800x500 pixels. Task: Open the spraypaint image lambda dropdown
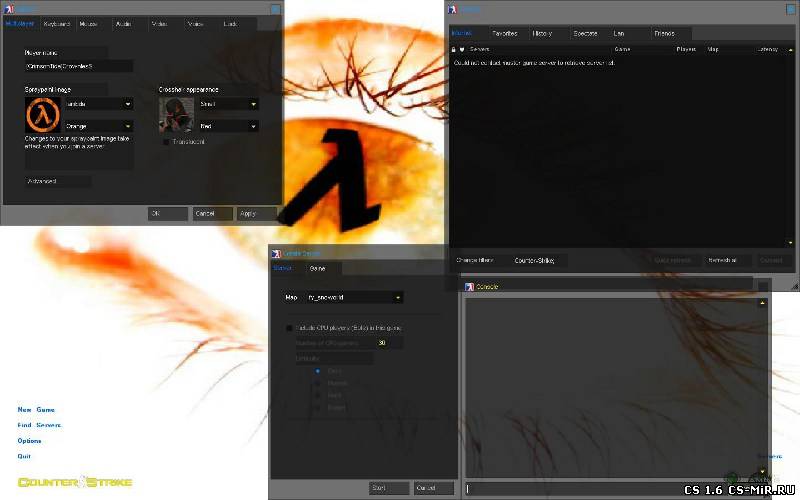point(99,104)
